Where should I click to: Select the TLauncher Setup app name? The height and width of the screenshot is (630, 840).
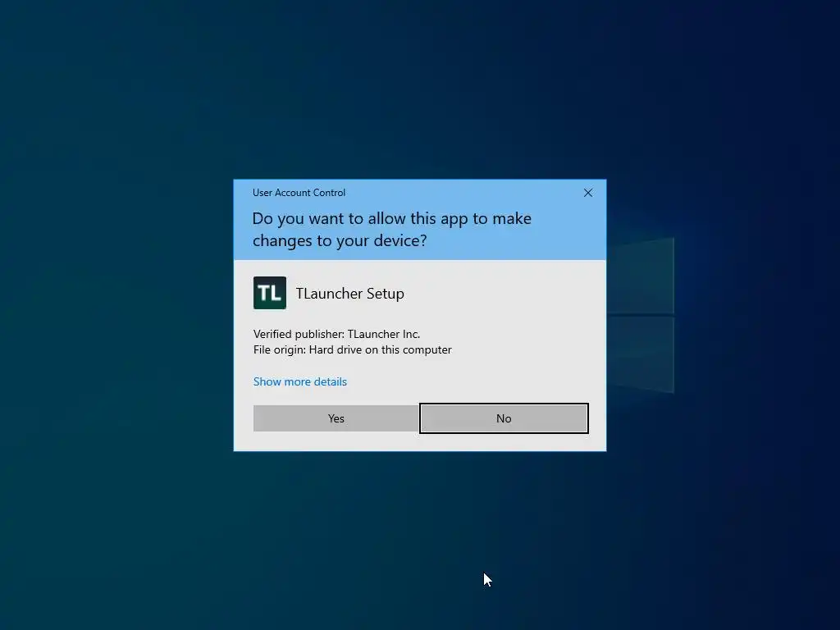pos(349,294)
